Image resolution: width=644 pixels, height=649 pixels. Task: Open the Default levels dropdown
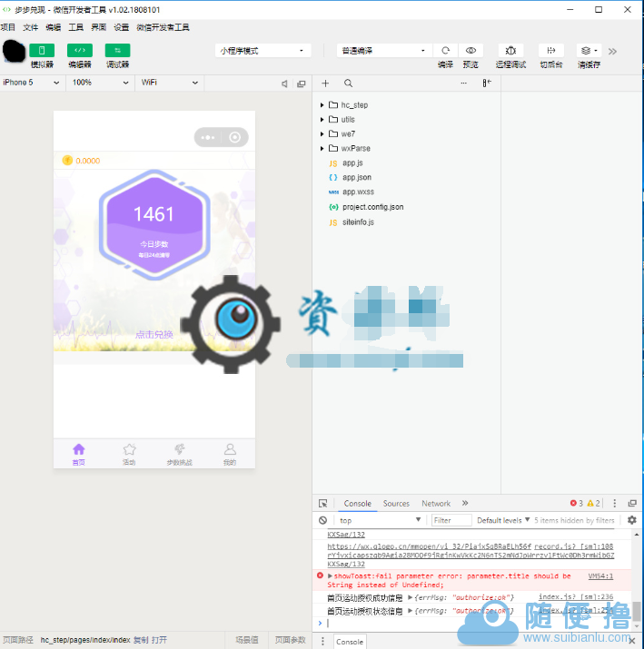(x=503, y=520)
